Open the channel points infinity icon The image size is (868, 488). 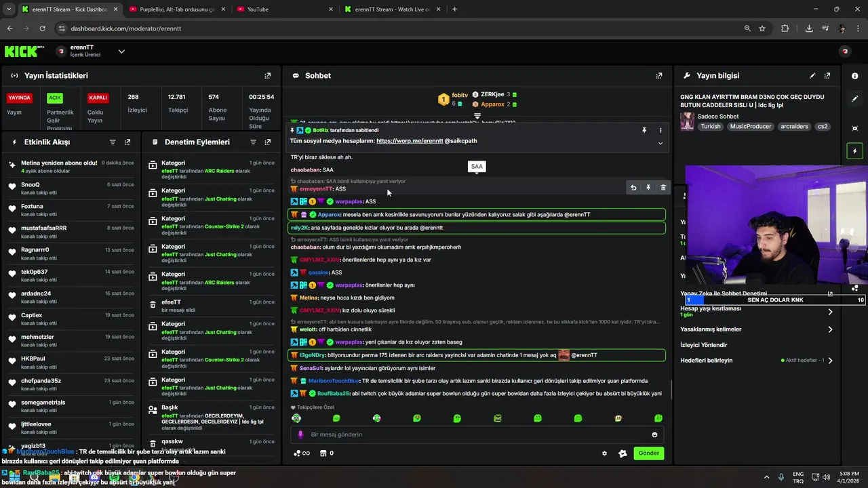[302, 453]
